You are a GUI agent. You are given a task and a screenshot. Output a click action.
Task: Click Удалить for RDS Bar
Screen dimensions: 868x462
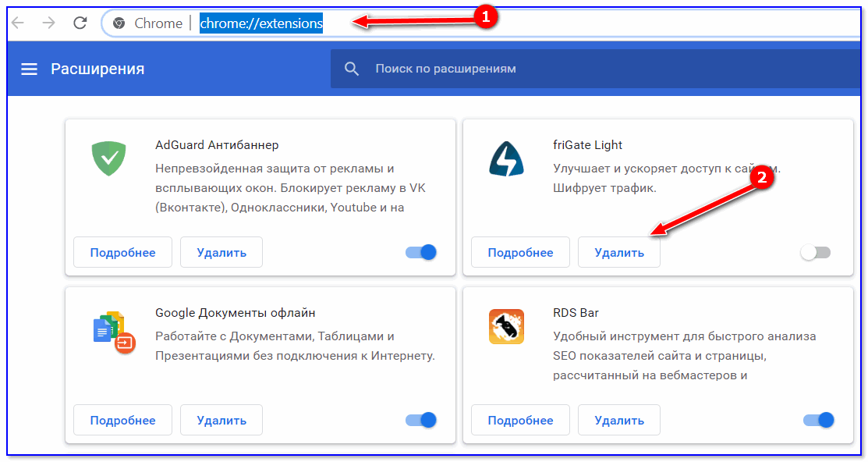click(x=619, y=421)
